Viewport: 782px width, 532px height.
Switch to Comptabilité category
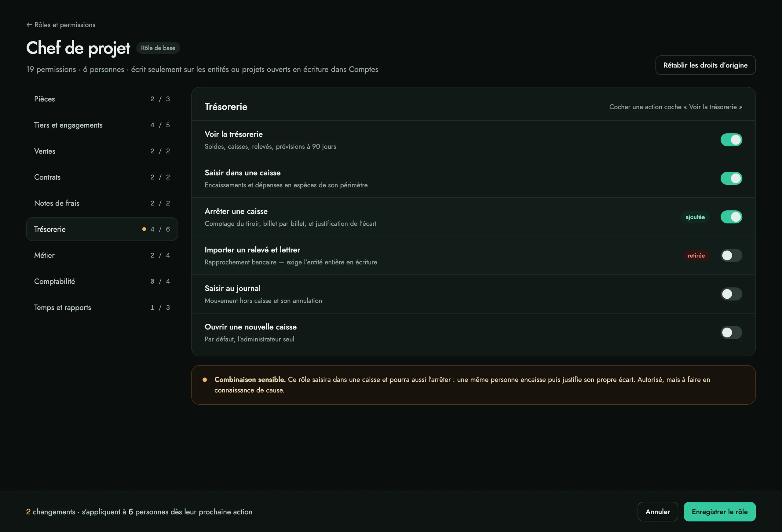coord(102,281)
